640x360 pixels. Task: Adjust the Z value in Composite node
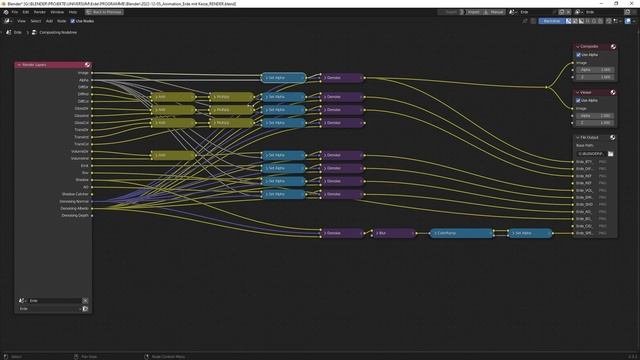click(x=595, y=77)
